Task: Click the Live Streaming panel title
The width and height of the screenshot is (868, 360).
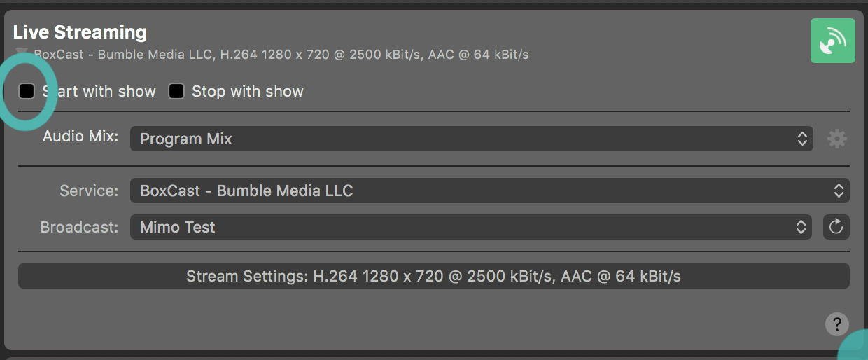Action: tap(80, 32)
